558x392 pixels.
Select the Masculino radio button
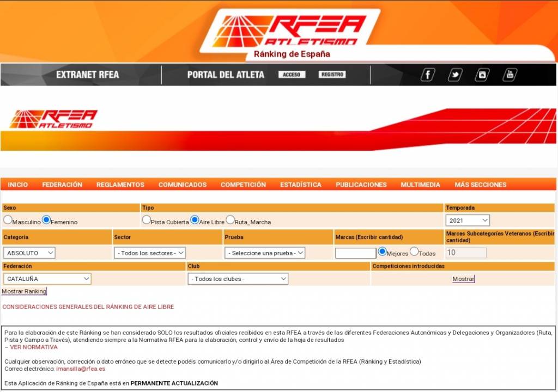[x=8, y=220]
